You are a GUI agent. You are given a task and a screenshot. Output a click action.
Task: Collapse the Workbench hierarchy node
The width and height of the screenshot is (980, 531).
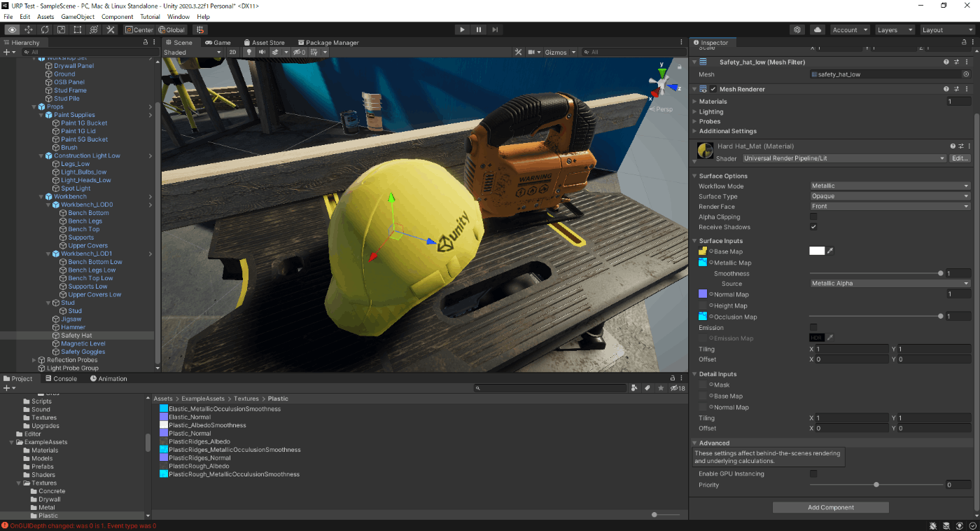click(41, 197)
